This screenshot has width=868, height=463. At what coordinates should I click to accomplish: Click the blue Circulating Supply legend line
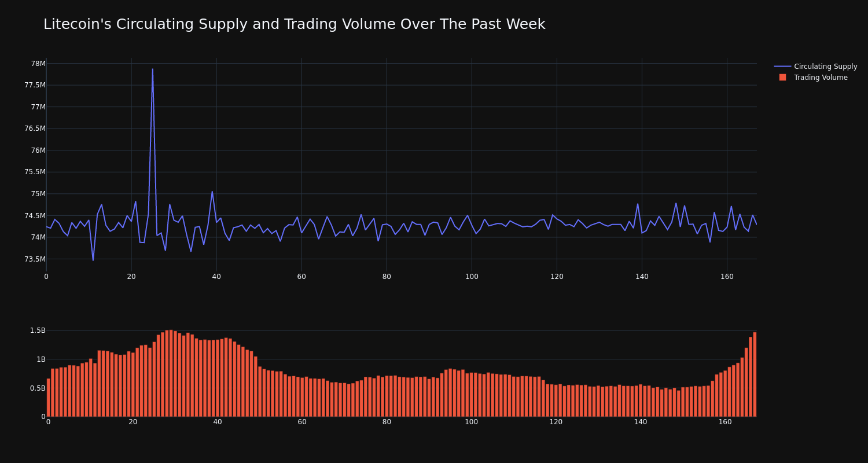pos(782,67)
